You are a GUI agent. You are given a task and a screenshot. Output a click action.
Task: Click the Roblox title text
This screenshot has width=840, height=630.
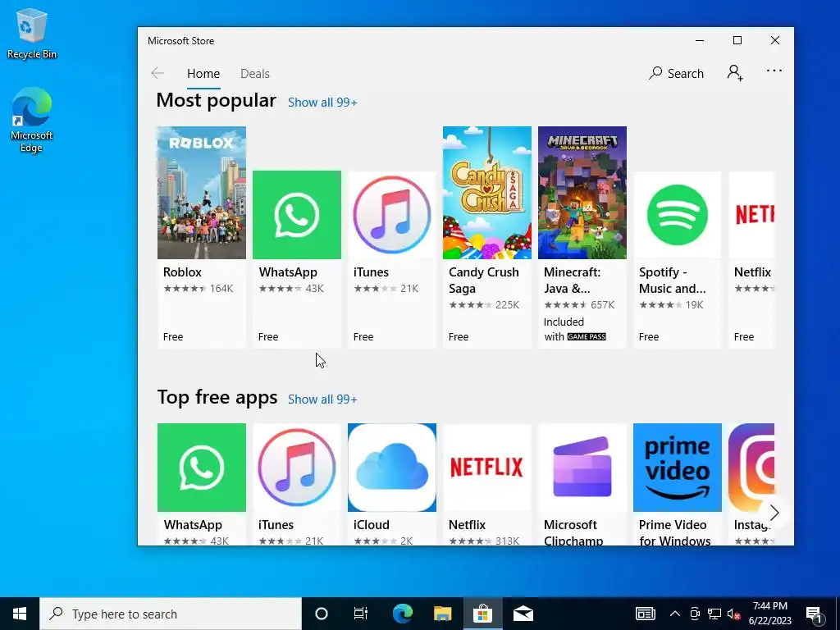183,272
